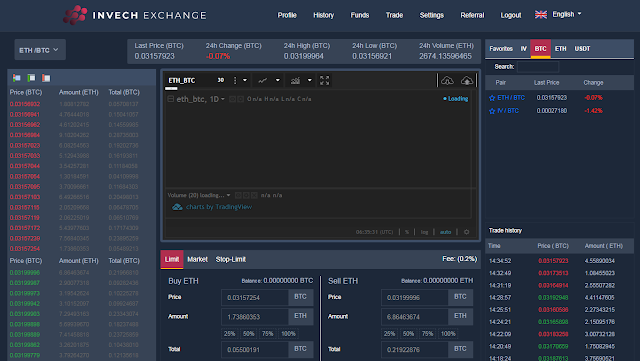The image size is (640, 361).
Task: Click the market Search field
Action: point(538,67)
